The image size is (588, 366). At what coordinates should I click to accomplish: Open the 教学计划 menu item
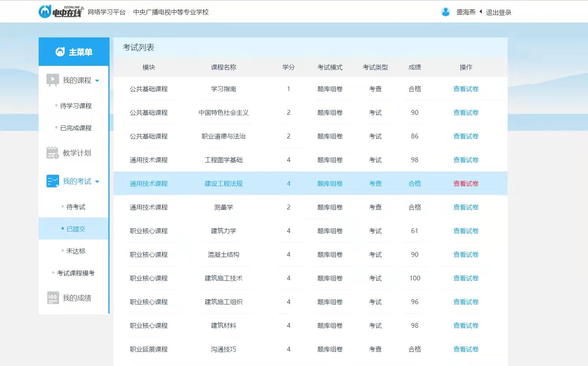pos(77,153)
